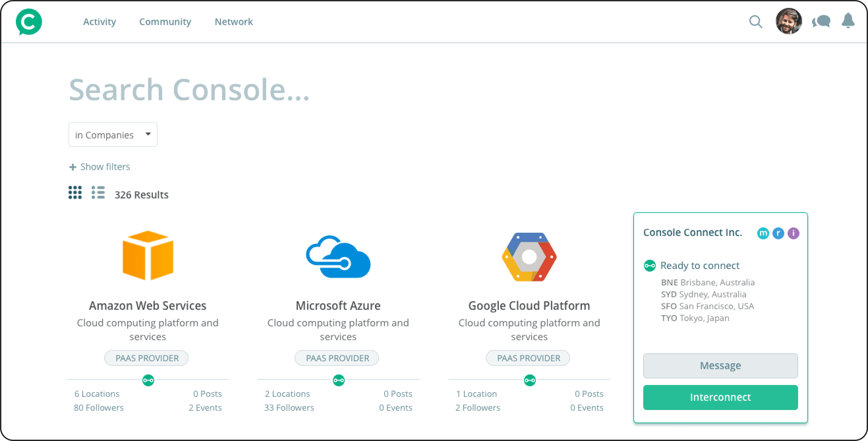
Task: Click the PAAS PROVIDER tag under Amazon
Action: click(146, 358)
